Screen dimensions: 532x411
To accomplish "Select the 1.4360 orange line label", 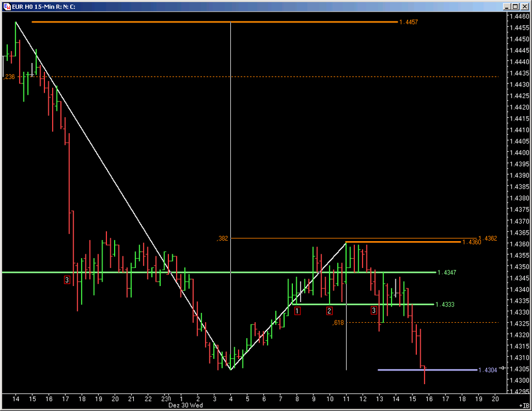I will click(472, 242).
